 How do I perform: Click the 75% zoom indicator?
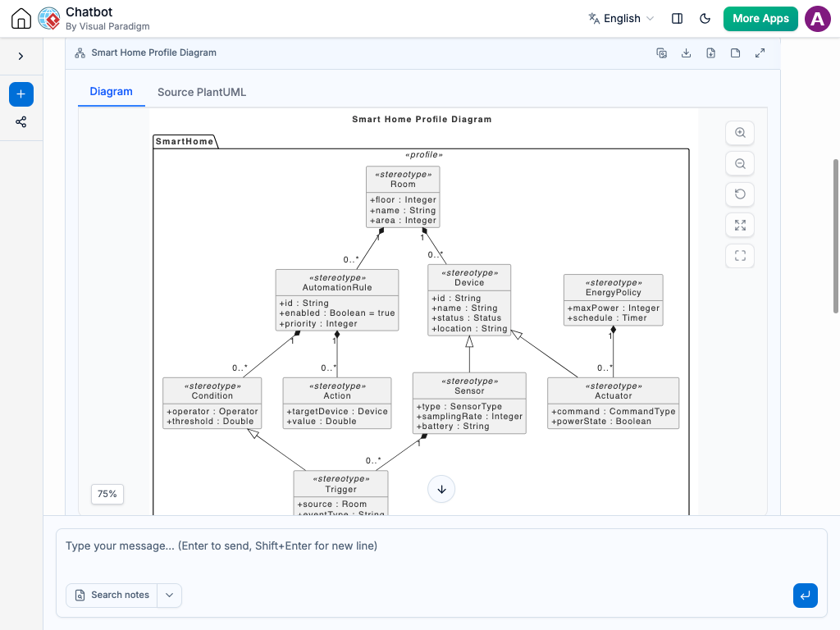click(107, 494)
